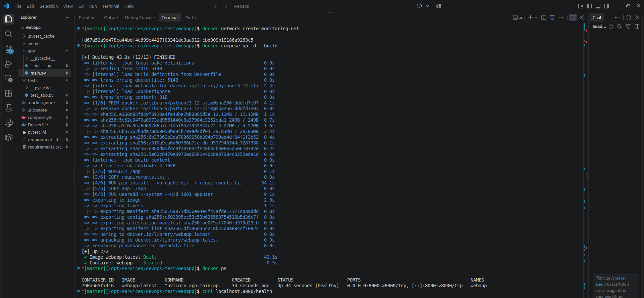Open the Source Control view
Image resolution: width=644 pixels, height=298 pixels.
click(x=9, y=49)
